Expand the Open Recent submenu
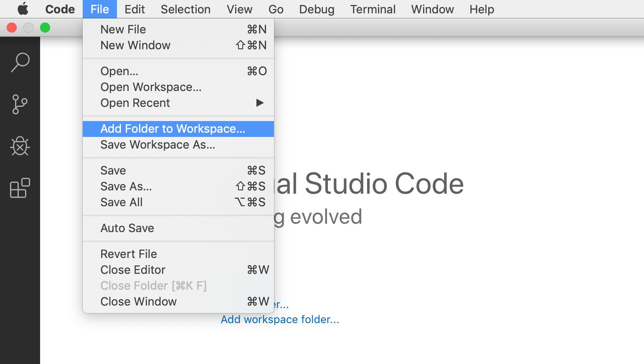The width and height of the screenshot is (644, 364). (x=178, y=103)
